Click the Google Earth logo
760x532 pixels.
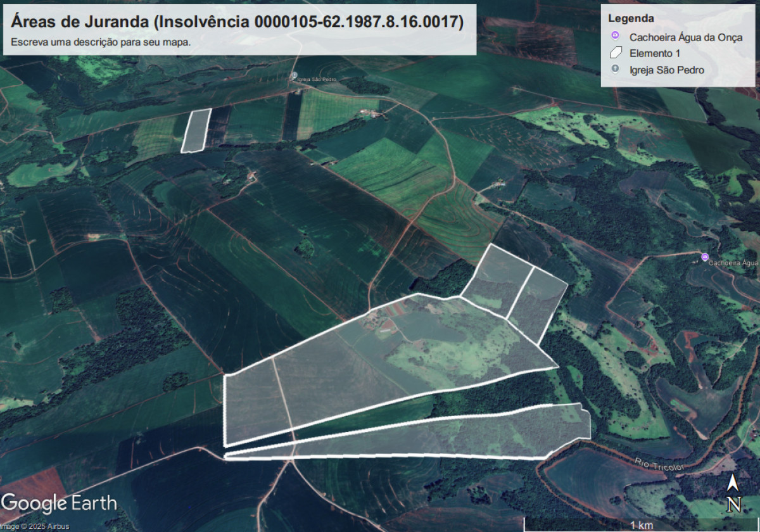click(x=58, y=503)
